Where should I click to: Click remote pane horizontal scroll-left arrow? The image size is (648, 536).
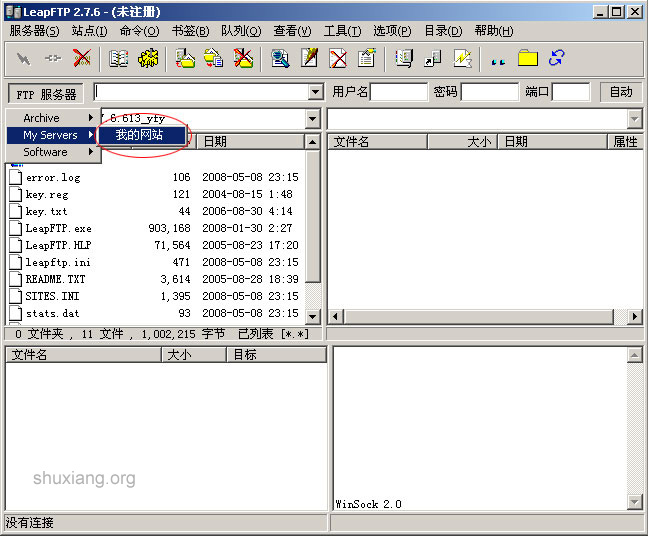click(x=336, y=317)
